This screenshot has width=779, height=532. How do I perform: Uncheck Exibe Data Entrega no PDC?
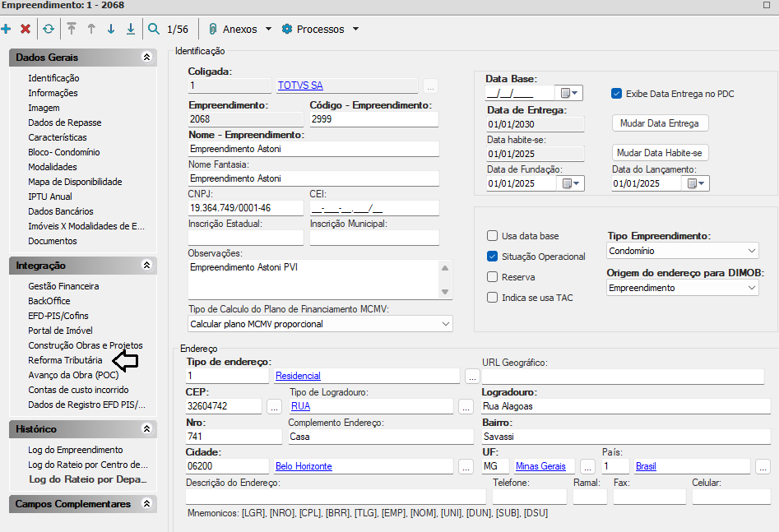[x=616, y=94]
